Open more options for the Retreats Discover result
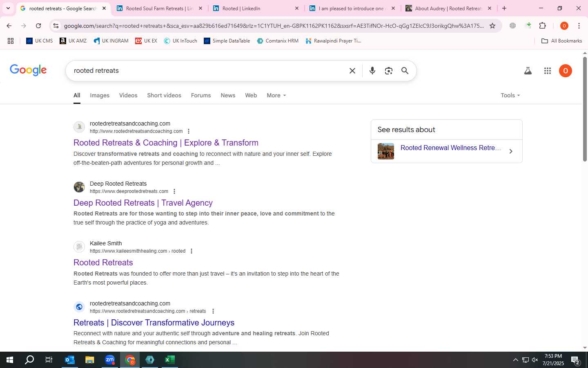 (x=213, y=311)
